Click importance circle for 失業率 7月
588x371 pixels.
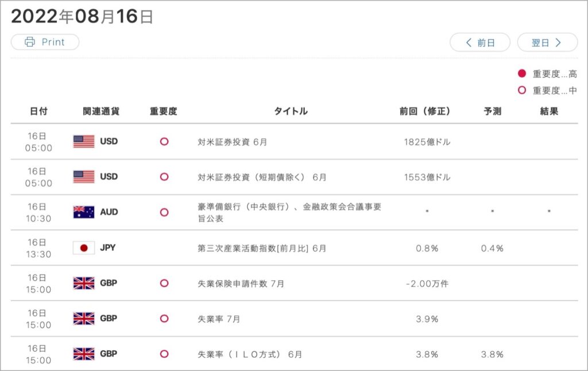pyautogui.click(x=164, y=319)
